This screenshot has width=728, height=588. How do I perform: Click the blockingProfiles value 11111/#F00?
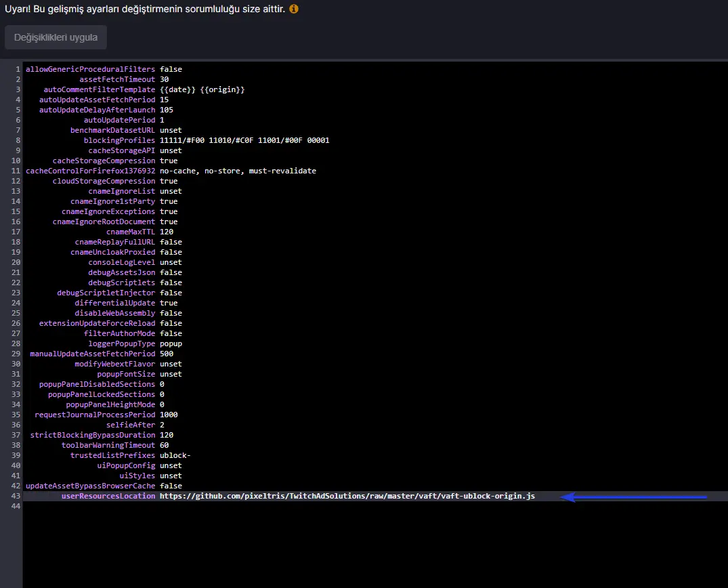182,140
